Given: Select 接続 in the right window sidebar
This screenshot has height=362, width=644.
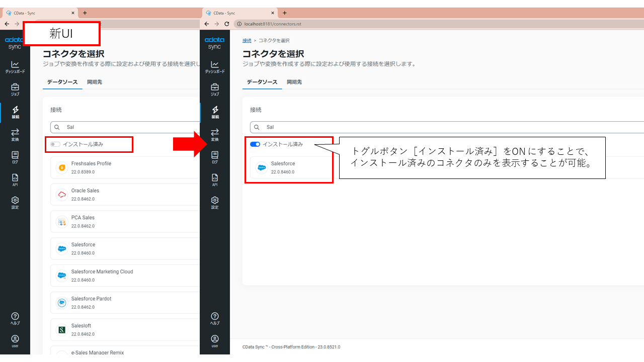Looking at the screenshot, I should pos(215,112).
